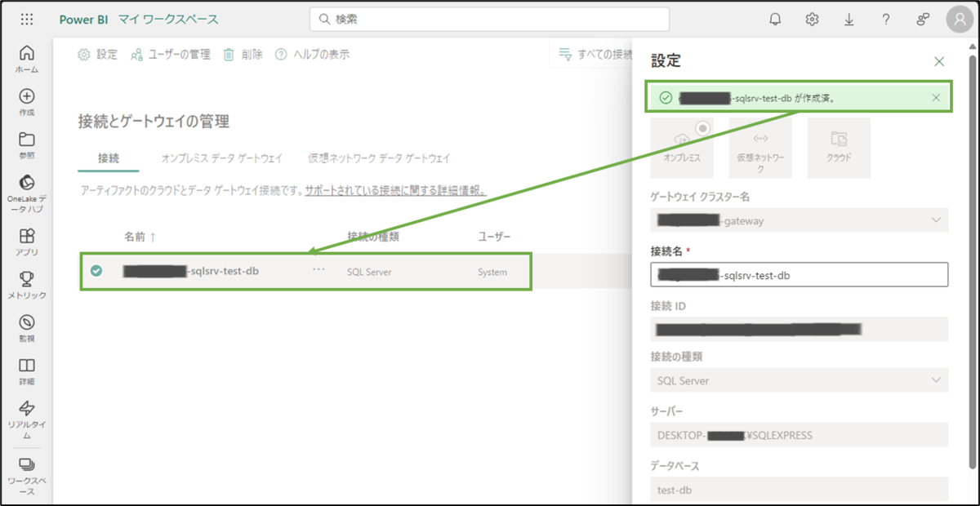Click the download arrow icon
Viewport: 980px width, 506px height.
tap(849, 20)
